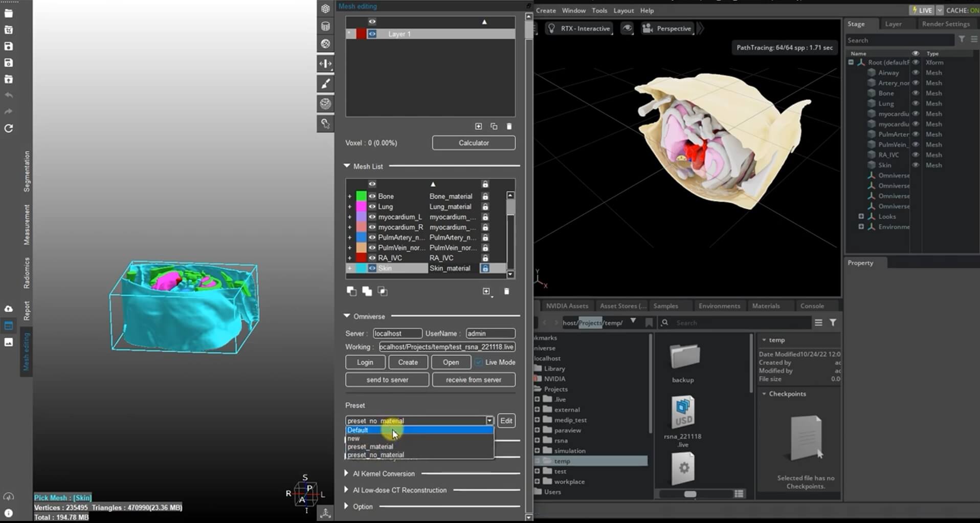Click the Skin mesh cyan color swatch
Screen dimensions: 980x523
[x=361, y=268]
